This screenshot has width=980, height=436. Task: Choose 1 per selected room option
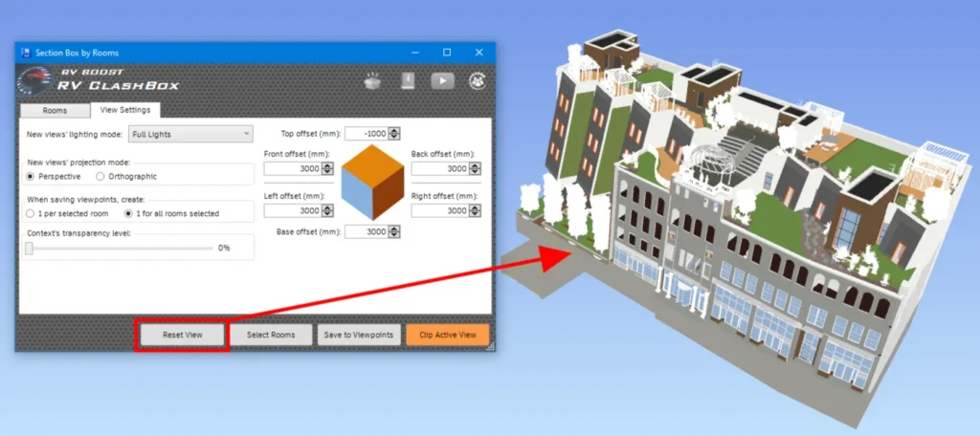pos(31,213)
